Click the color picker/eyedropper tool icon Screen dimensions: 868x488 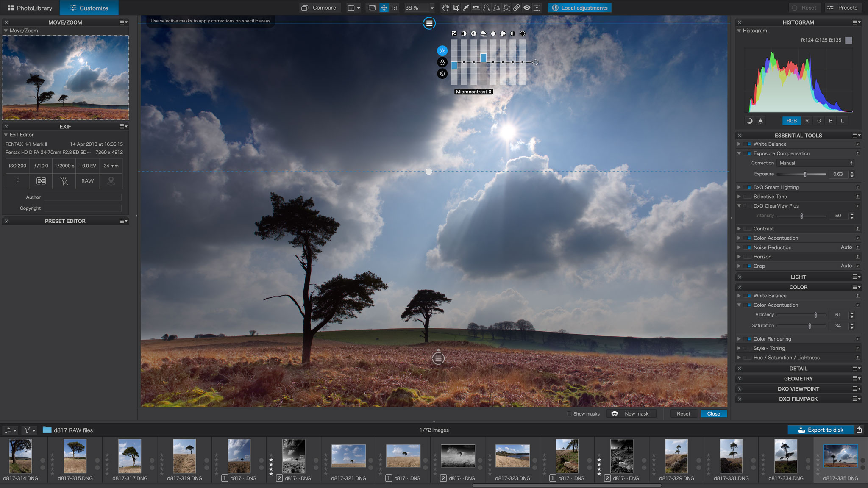coord(466,8)
